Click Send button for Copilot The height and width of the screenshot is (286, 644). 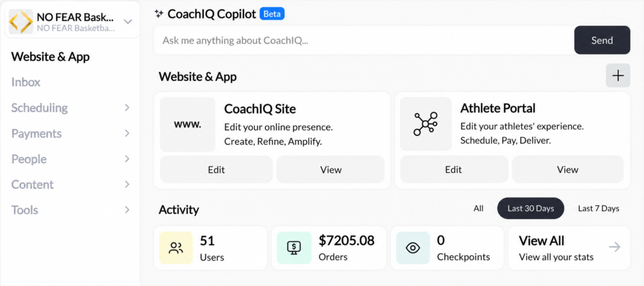click(x=602, y=40)
